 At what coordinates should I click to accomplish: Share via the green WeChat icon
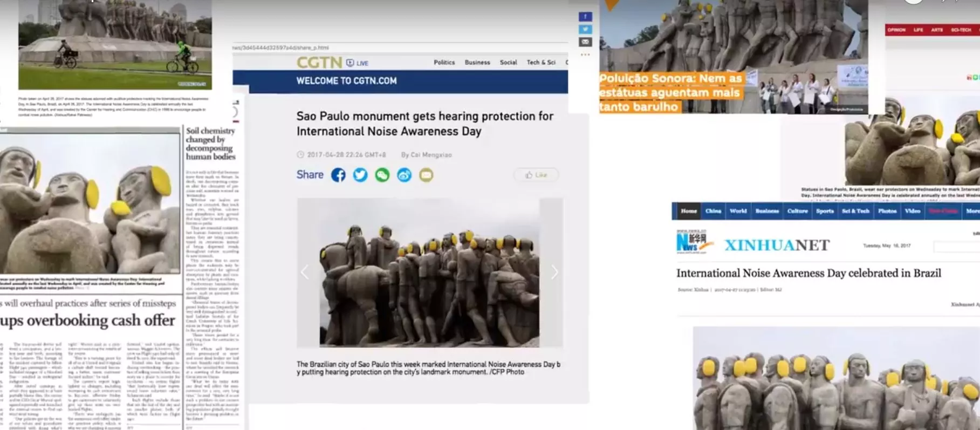click(x=382, y=175)
